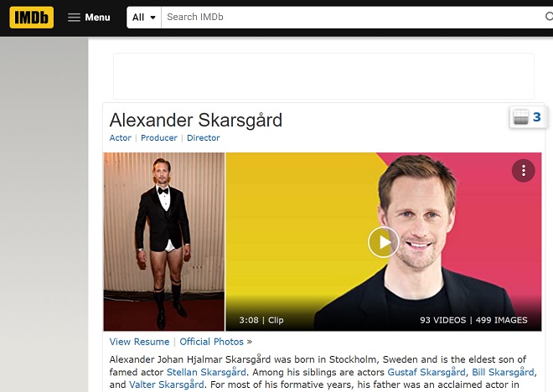Open Alexander Skarsgård's tuxedo photo
This screenshot has width=553, height=392.
point(164,241)
